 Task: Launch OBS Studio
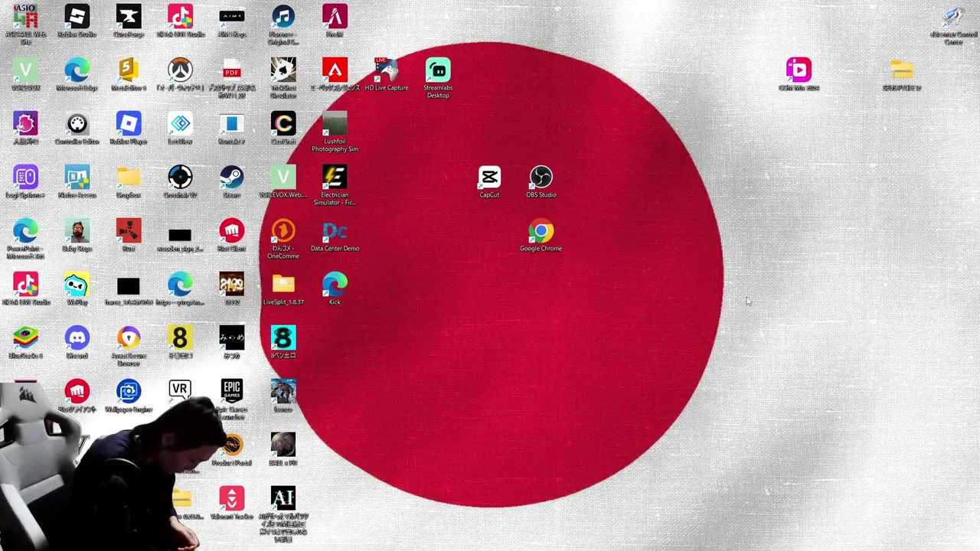[x=541, y=178]
